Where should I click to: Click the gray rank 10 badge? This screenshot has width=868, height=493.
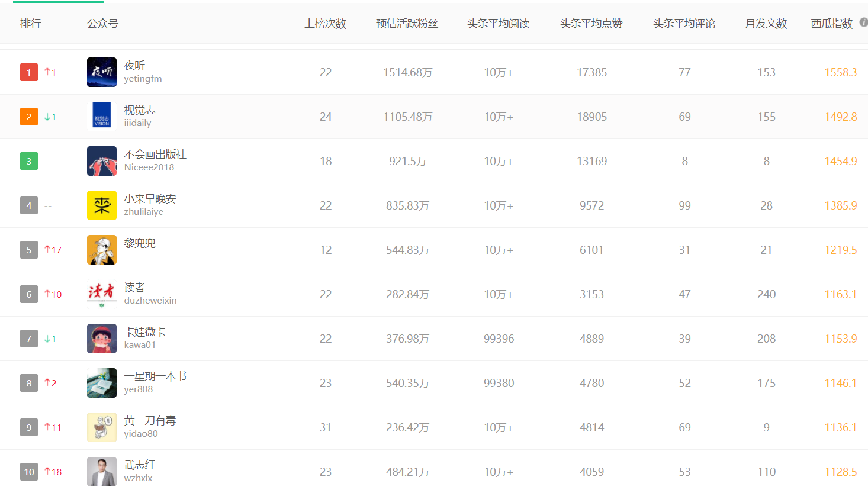tap(29, 472)
